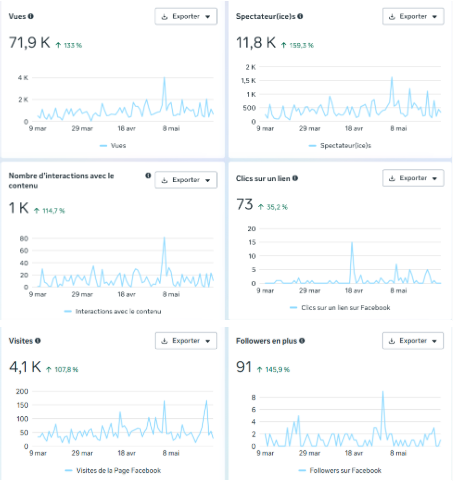Toggle the Vues legend entry
The width and height of the screenshot is (456, 486).
(113, 146)
